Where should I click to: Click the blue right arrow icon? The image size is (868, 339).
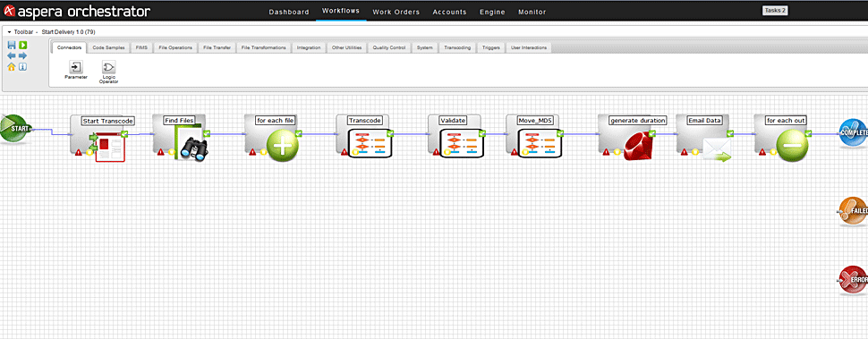[x=22, y=55]
